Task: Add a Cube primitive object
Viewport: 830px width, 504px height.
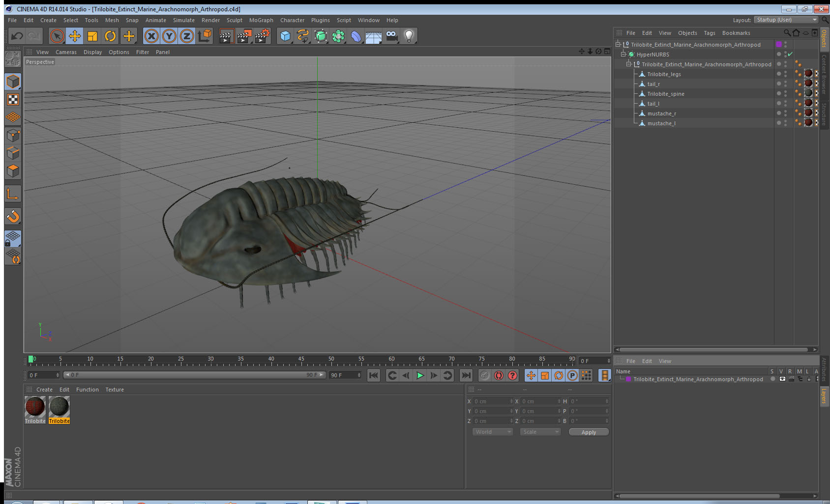Action: coord(285,36)
